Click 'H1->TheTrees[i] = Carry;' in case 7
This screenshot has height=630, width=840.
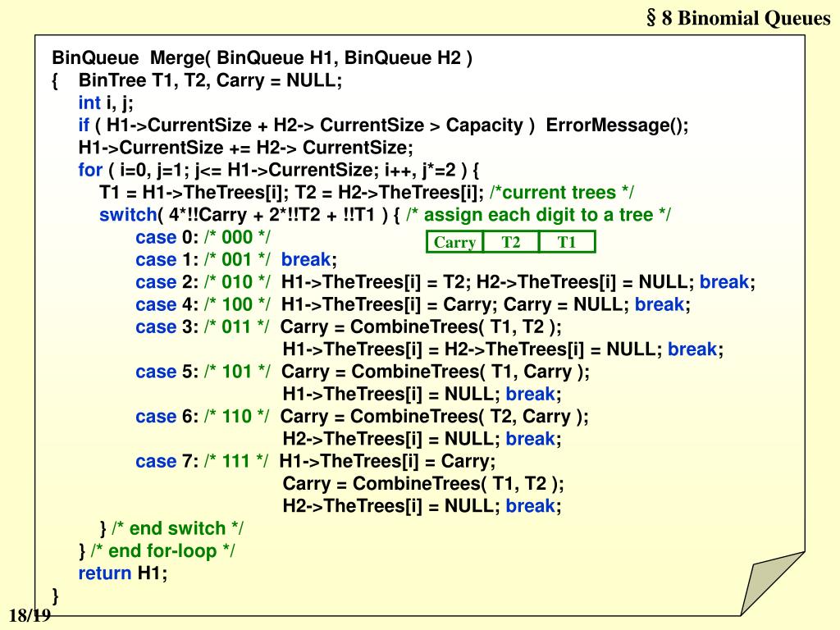pyautogui.click(x=387, y=461)
